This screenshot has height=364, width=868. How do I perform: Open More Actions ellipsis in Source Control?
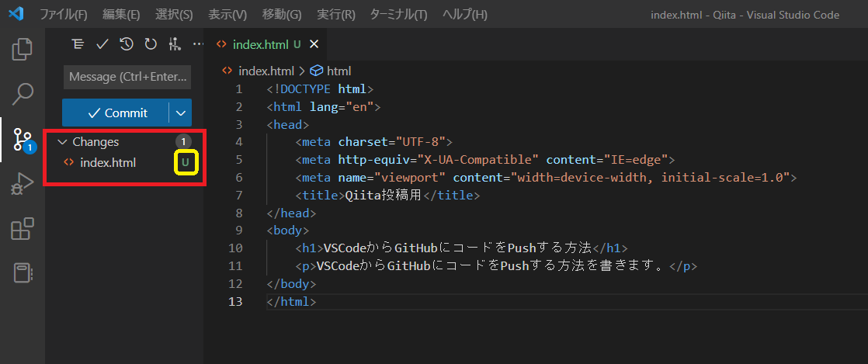click(x=198, y=44)
